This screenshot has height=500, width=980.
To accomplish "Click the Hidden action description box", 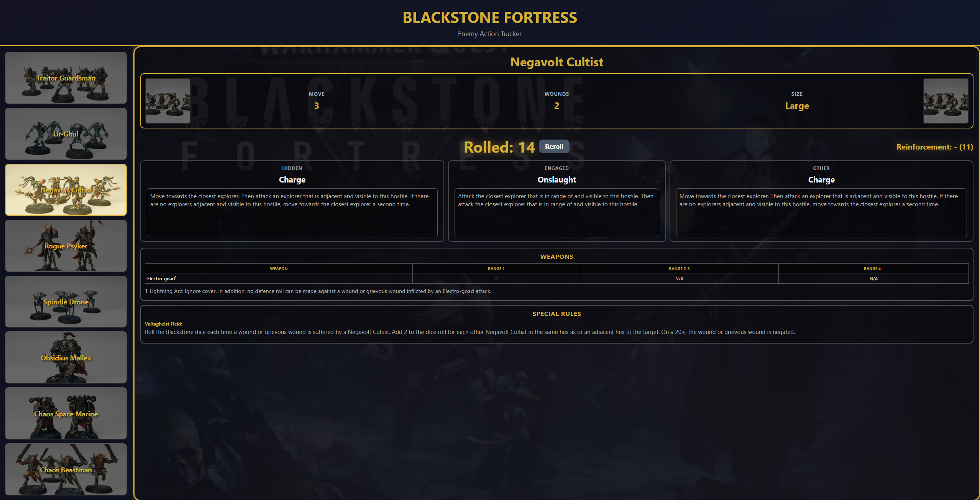I will (292, 213).
